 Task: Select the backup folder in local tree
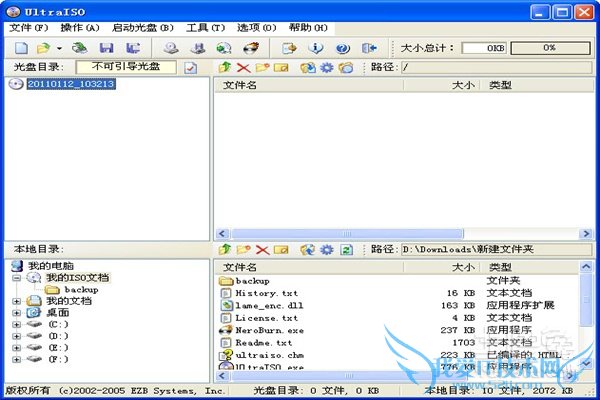[81, 290]
